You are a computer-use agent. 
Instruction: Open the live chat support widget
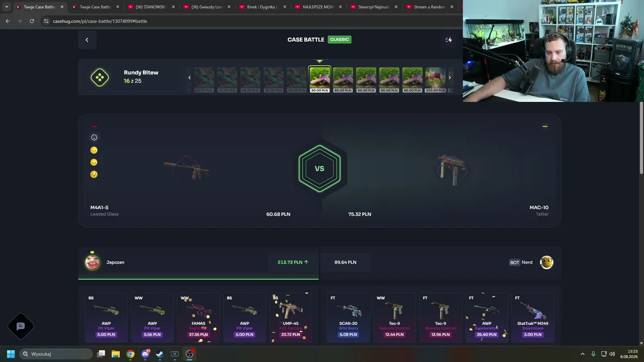(21, 326)
